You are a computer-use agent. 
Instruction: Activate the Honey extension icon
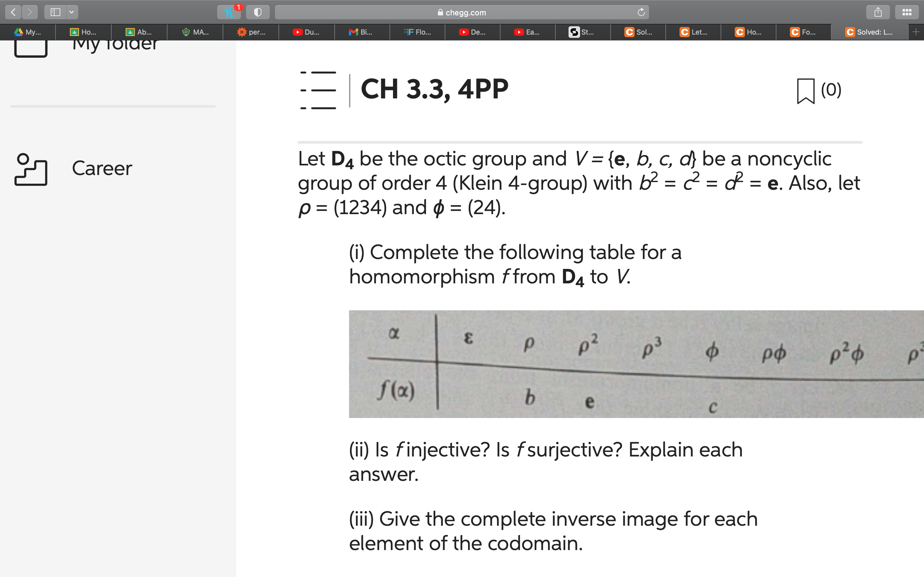point(229,12)
